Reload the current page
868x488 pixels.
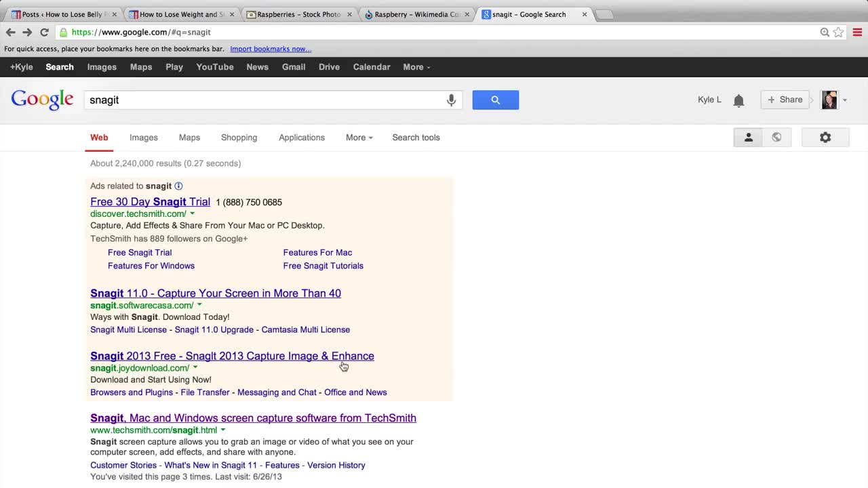(44, 32)
